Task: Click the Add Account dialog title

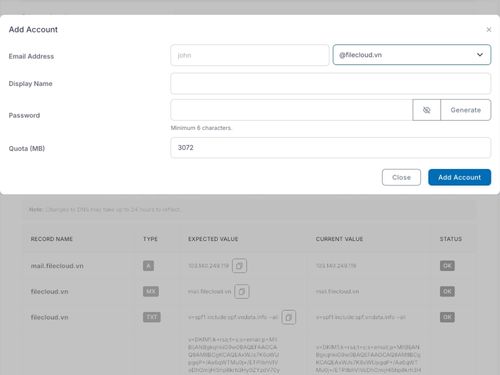Action: 33,30
